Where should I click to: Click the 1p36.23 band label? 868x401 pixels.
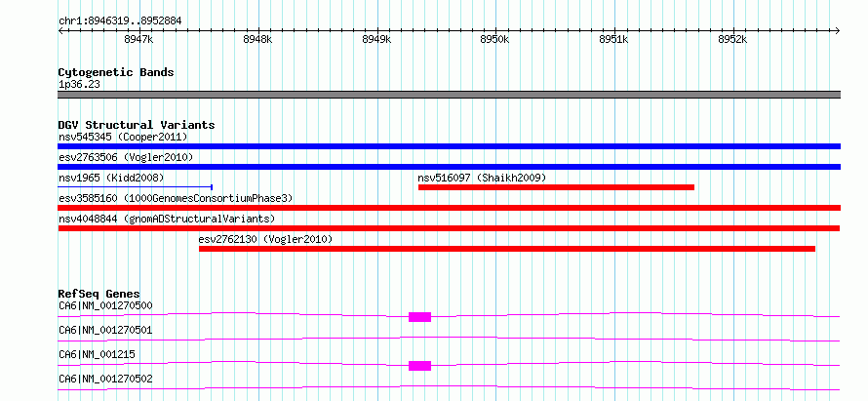(79, 85)
